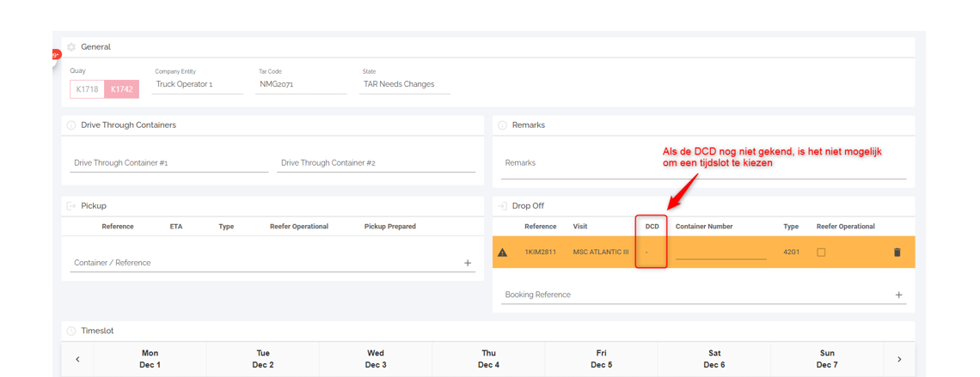980x377 pixels.
Task: Delete the MSC ATLANTIC III drop off row
Action: pyautogui.click(x=897, y=252)
